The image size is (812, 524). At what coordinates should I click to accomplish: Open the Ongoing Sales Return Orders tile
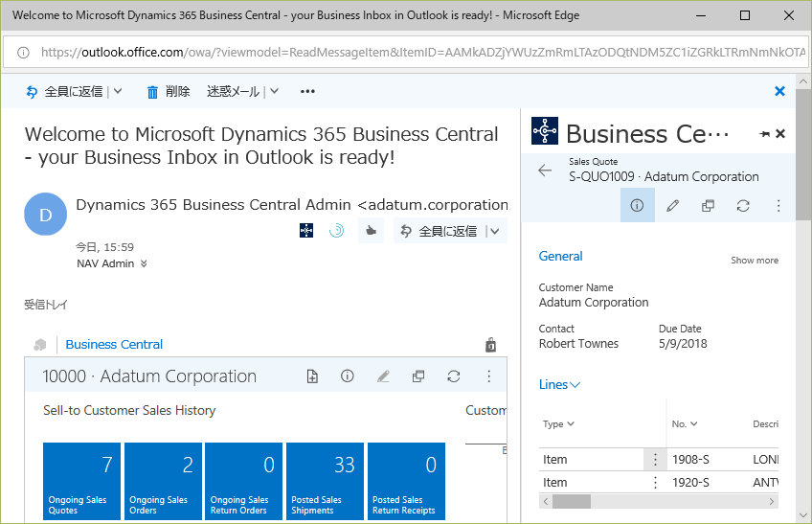[x=244, y=481]
